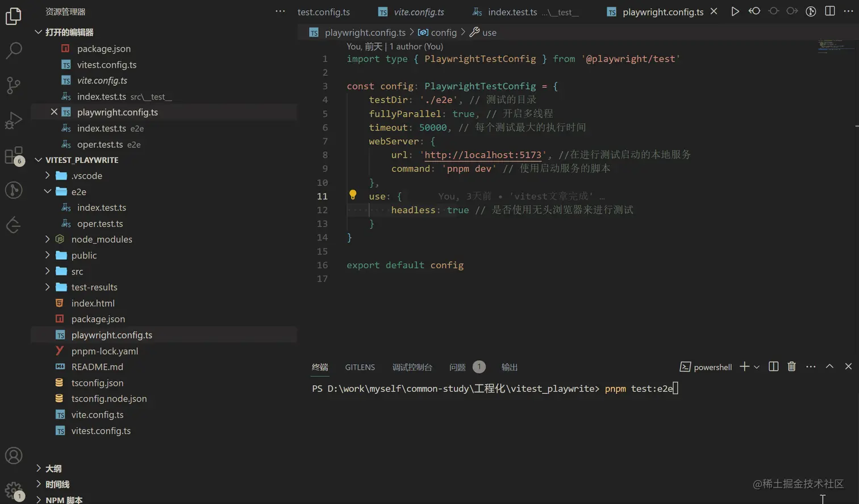Image resolution: width=859 pixels, height=504 pixels.
Task: Open README.md file
Action: (97, 366)
